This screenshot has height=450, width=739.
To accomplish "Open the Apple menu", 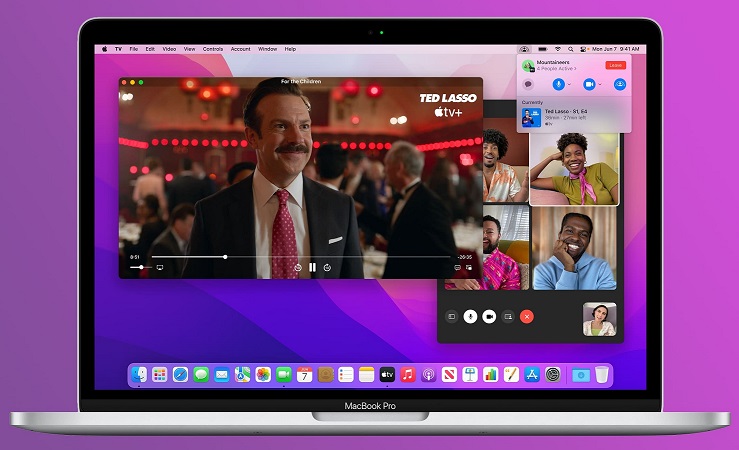I will point(105,49).
